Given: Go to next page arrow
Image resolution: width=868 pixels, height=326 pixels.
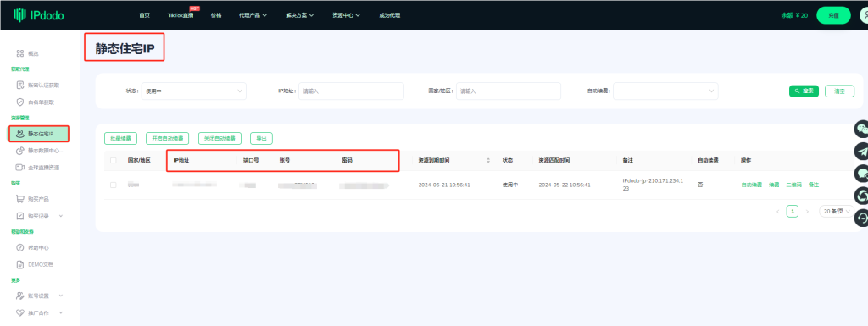Looking at the screenshot, I should (807, 211).
